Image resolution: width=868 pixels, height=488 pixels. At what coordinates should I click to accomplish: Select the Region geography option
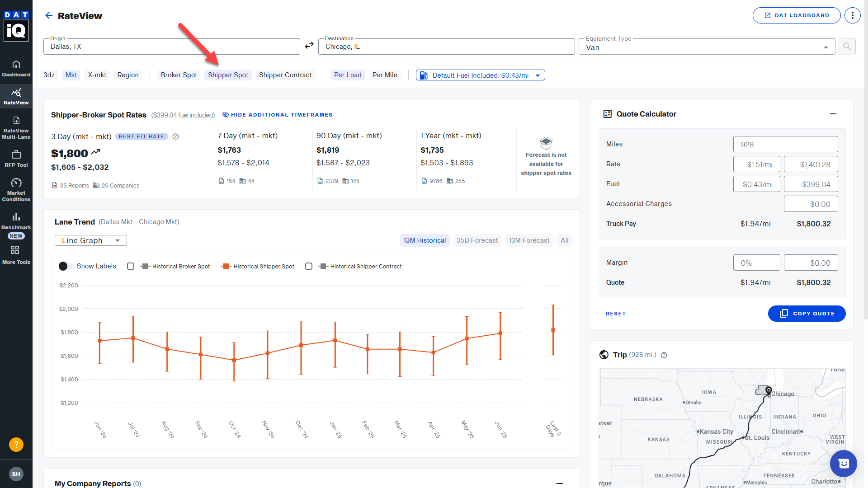coord(128,75)
